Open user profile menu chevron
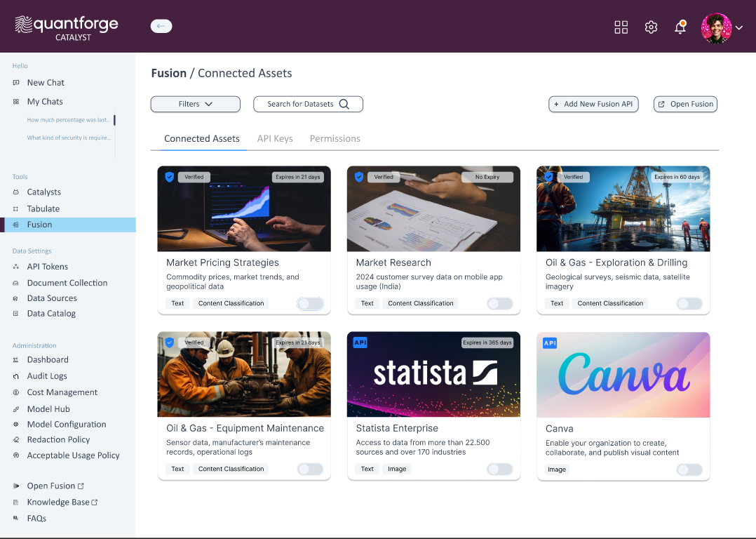The image size is (756, 539). 739,28
